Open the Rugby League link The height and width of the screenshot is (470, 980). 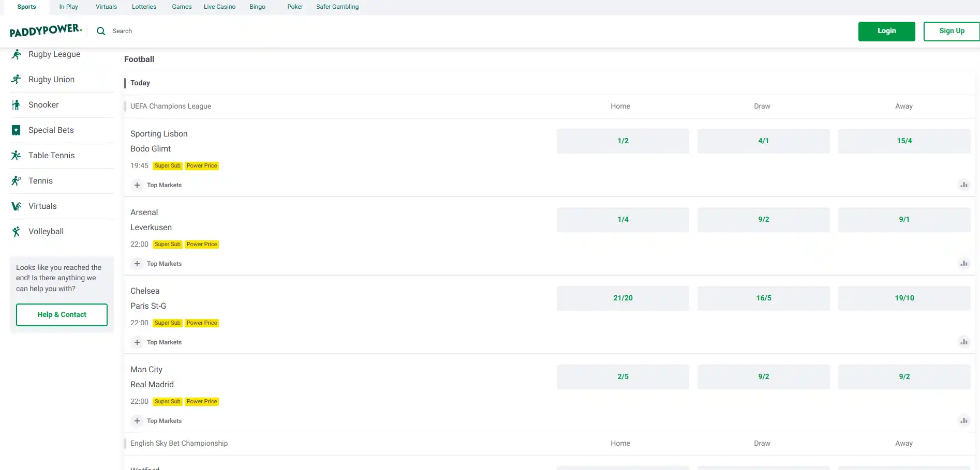pyautogui.click(x=54, y=54)
